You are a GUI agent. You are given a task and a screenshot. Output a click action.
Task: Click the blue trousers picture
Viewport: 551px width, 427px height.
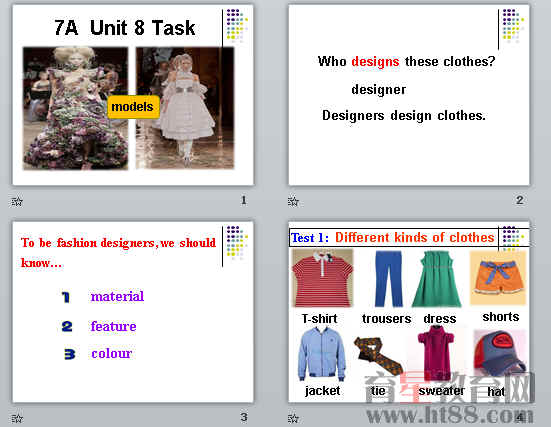click(x=388, y=279)
